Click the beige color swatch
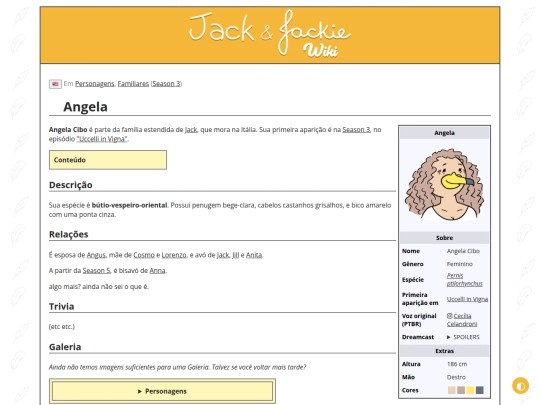Screen dimensions: 540x405 [451, 390]
